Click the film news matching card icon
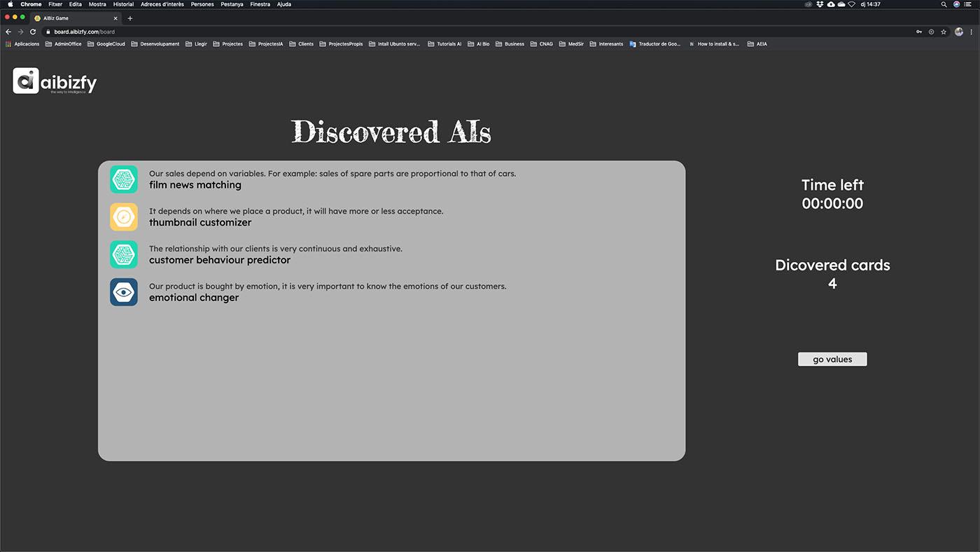980x552 pixels. (x=124, y=179)
